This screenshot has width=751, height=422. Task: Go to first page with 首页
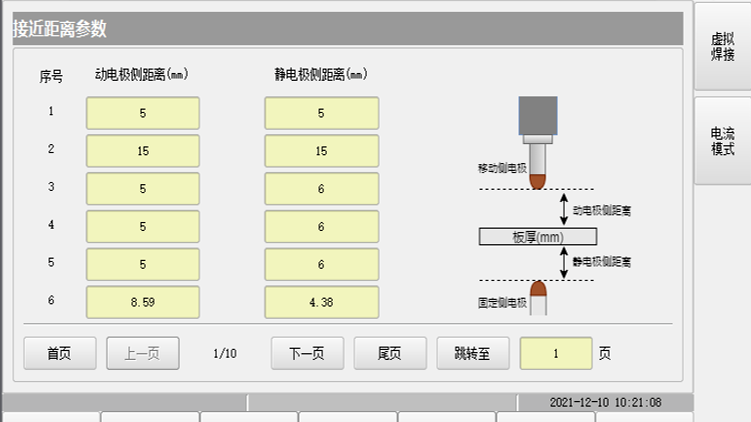click(x=60, y=353)
